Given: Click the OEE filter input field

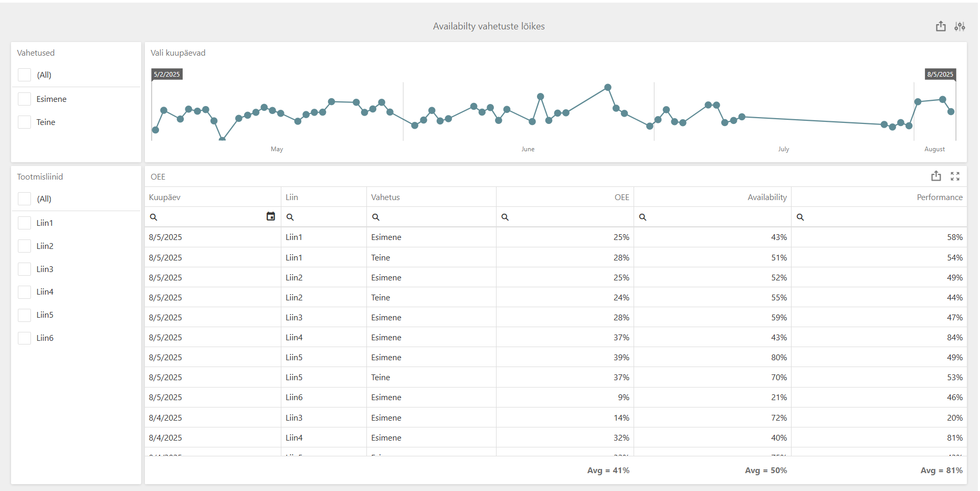Looking at the screenshot, I should click(x=565, y=217).
